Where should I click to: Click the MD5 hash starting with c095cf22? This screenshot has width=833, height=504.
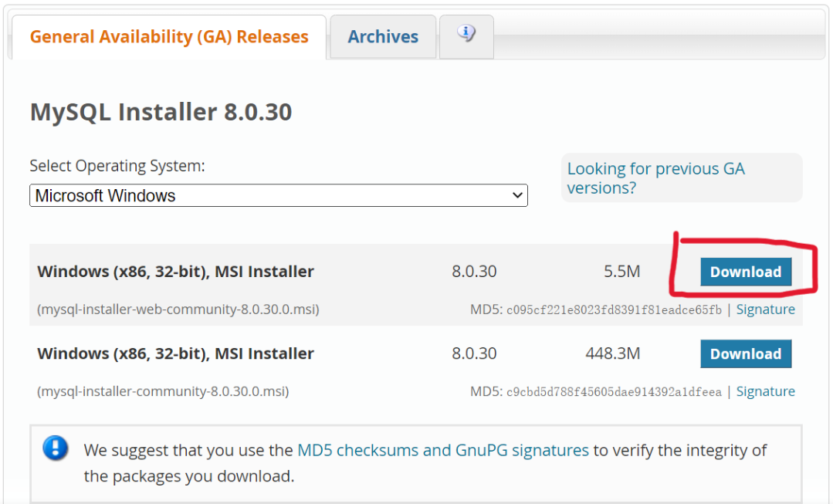614,310
